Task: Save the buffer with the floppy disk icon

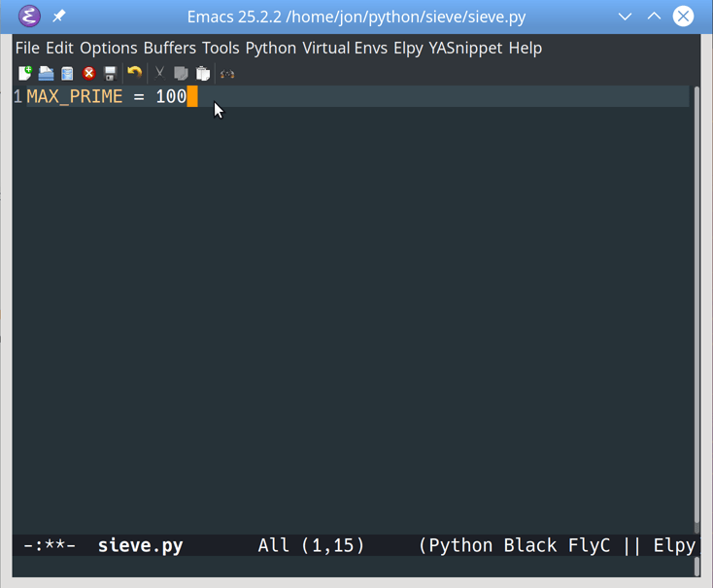Action: pos(111,73)
